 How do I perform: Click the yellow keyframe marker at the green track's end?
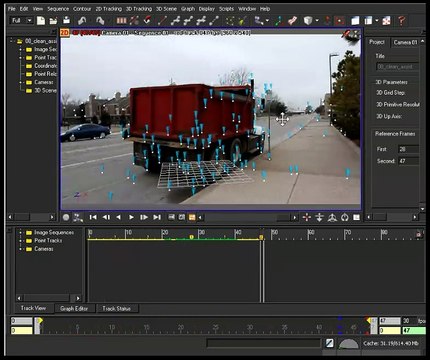click(261, 237)
